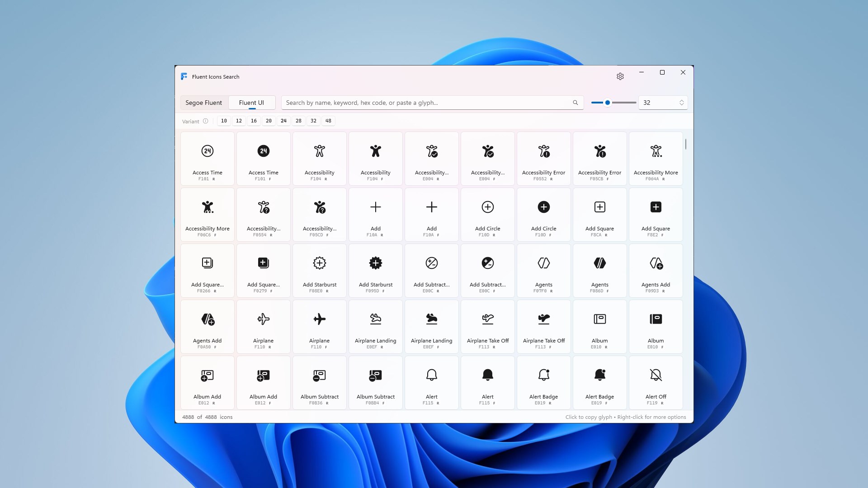
Task: Copy the regular Access Time glyph
Action: coord(208,159)
